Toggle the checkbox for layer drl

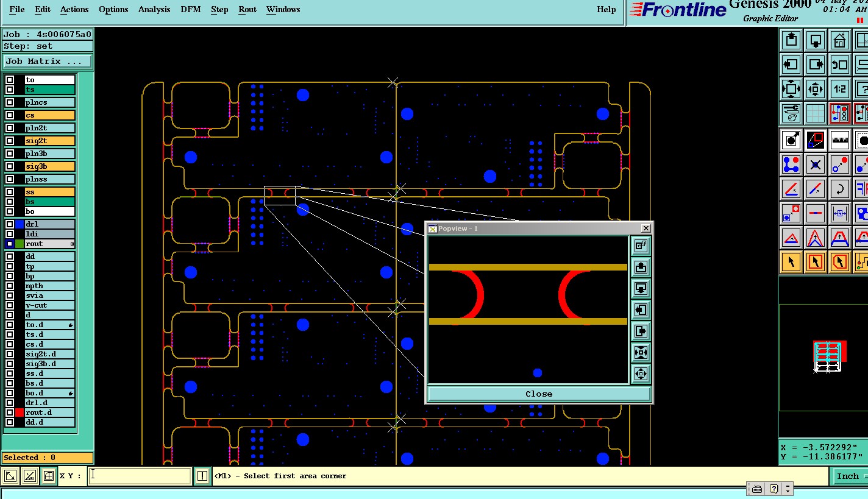tap(10, 224)
